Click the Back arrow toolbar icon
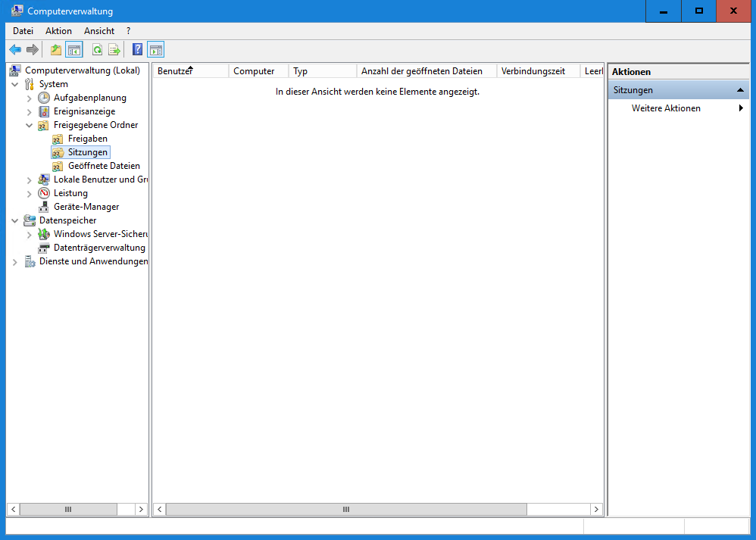 15,50
